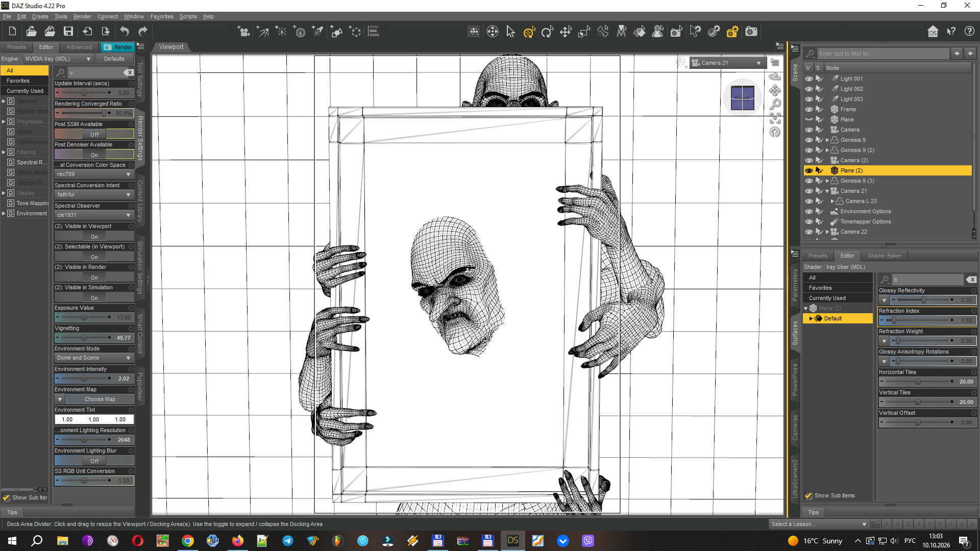
Task: Create a new spotlight with the toolbar icon
Action: tap(318, 32)
